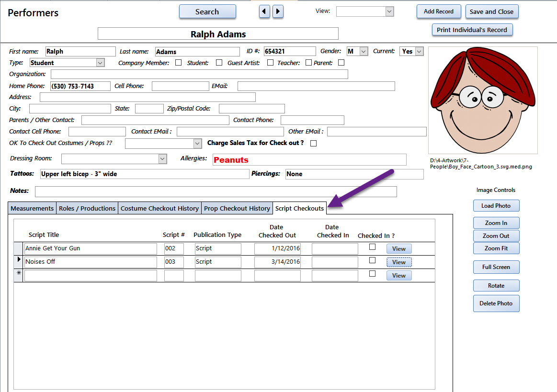Screen dimensions: 557x392
Task: Toggle the Company Member checkbox
Action: point(178,63)
